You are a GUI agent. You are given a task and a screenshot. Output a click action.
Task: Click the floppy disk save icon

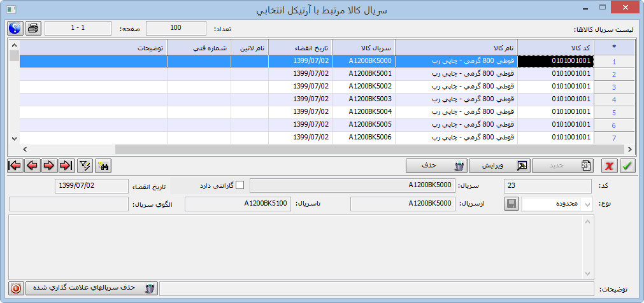[511, 204]
